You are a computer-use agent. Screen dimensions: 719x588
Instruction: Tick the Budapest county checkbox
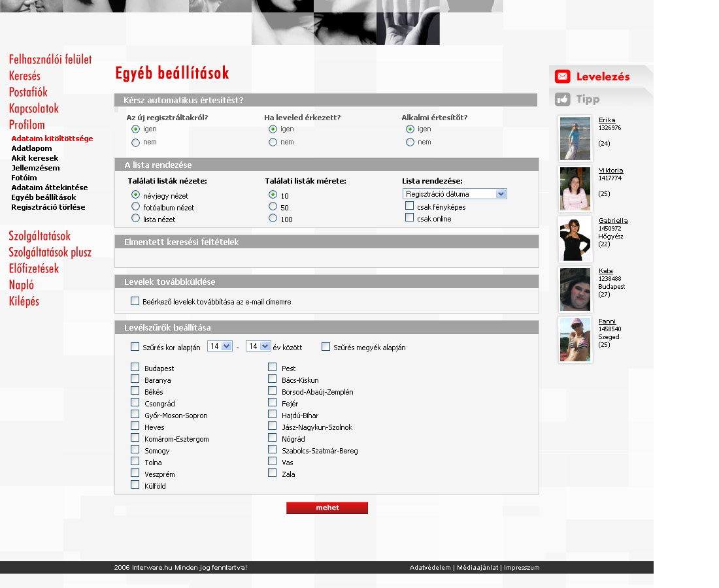[135, 367]
